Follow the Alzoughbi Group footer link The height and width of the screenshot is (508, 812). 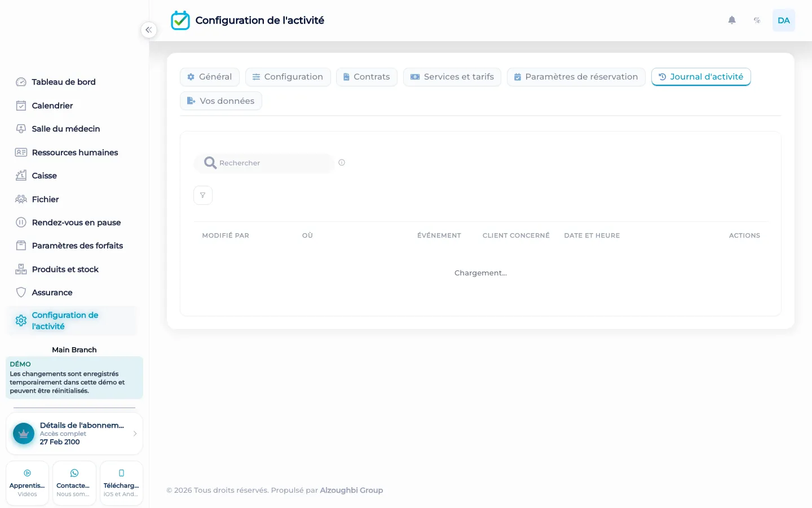coord(351,490)
